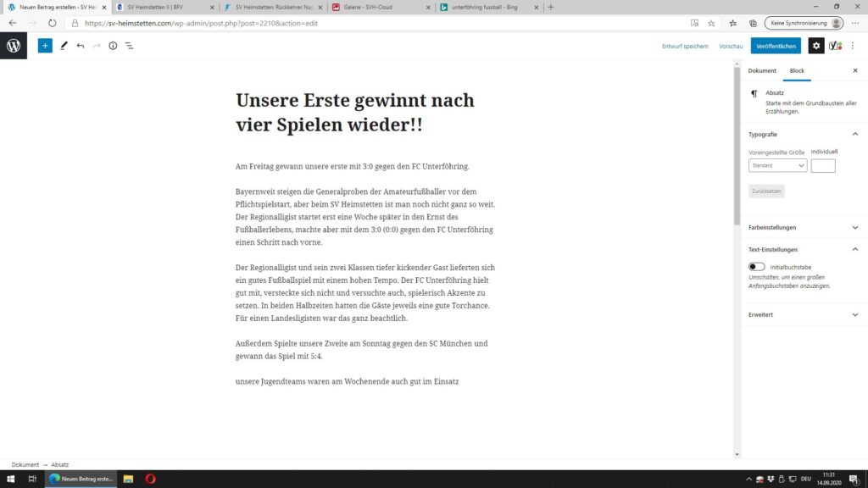Viewport: 868px width, 488px height.
Task: Toggle the settings gear sidebar icon
Action: point(815,46)
